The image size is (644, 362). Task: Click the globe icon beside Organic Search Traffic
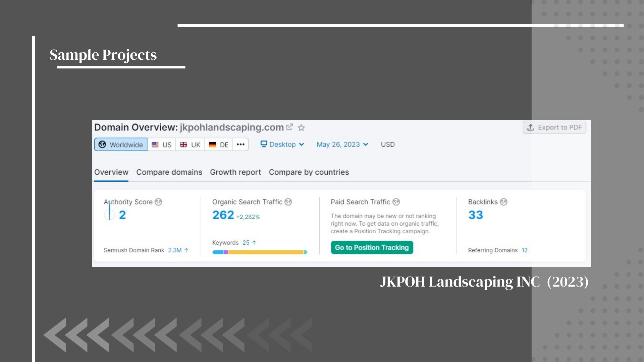pos(288,202)
